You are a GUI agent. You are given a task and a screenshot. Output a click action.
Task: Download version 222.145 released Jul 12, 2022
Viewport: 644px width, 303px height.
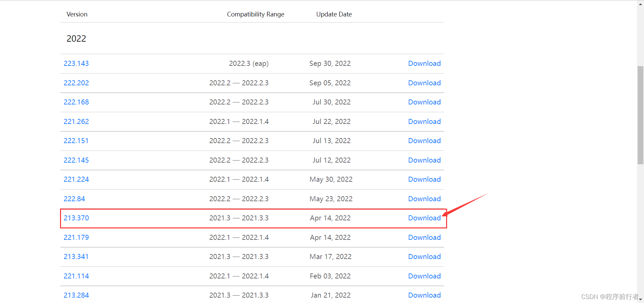pyautogui.click(x=424, y=160)
